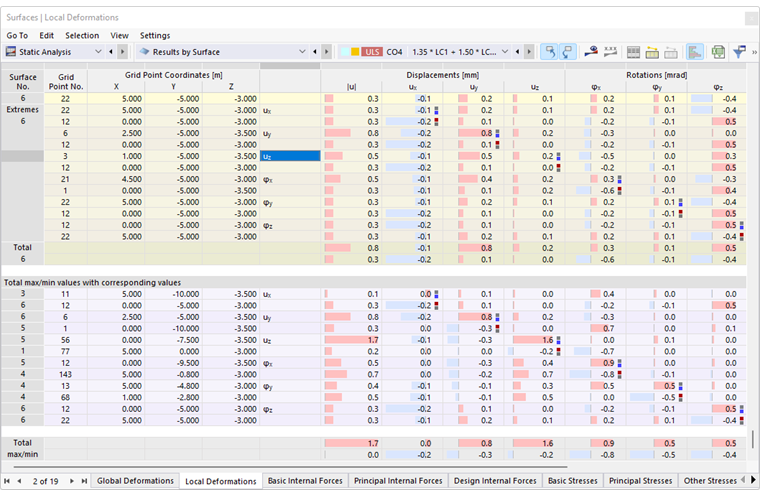760x496 pixels.
Task: Jump to last table tab arrow
Action: tap(84, 481)
